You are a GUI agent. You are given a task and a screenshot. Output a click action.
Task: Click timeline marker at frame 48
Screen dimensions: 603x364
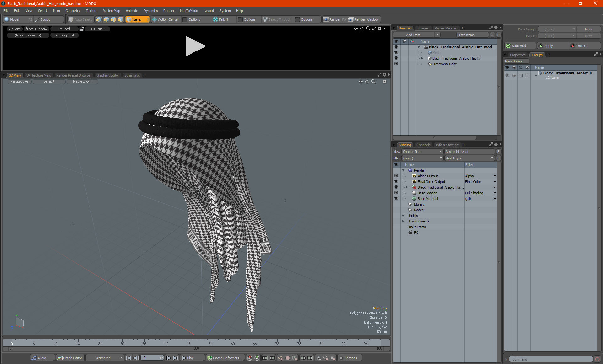pyautogui.click(x=188, y=344)
